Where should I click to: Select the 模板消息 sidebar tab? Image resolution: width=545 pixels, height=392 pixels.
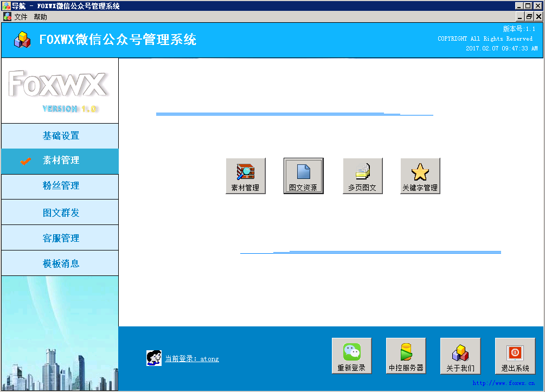coord(60,263)
